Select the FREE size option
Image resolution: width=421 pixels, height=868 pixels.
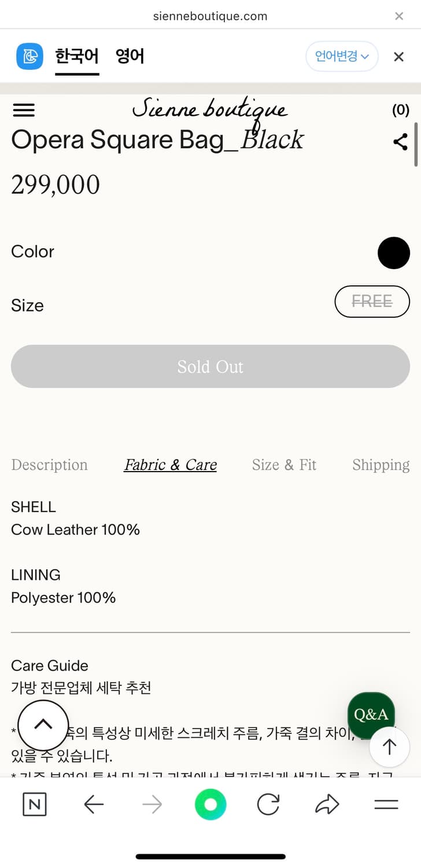pyautogui.click(x=372, y=301)
